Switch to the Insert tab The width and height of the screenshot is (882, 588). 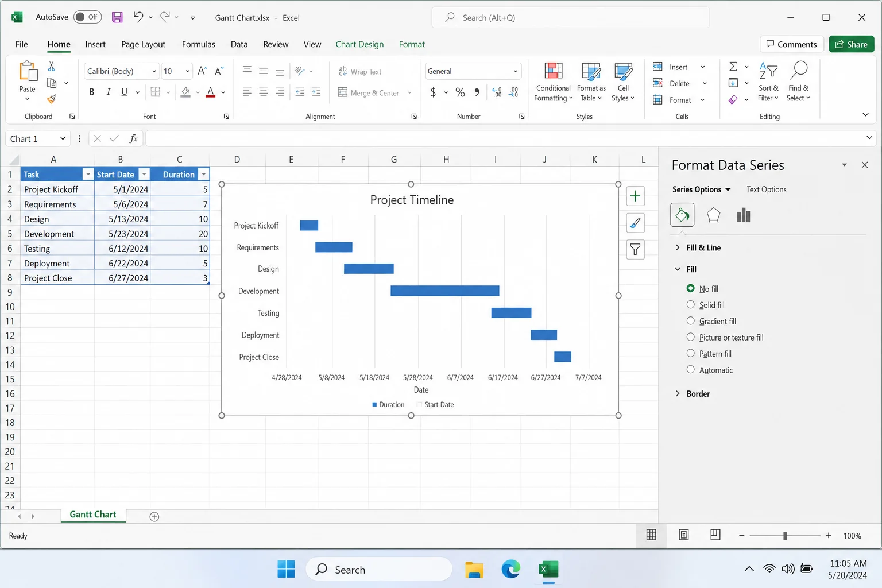coord(95,44)
